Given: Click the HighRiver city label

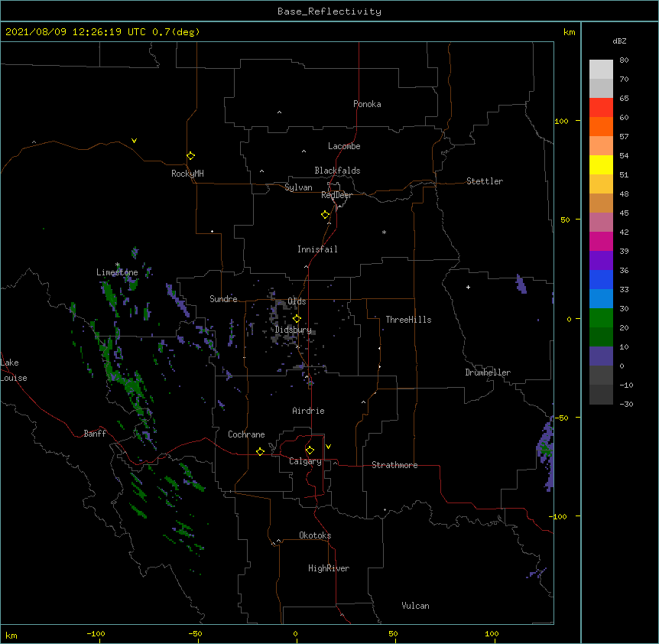Looking at the screenshot, I should click(329, 568).
